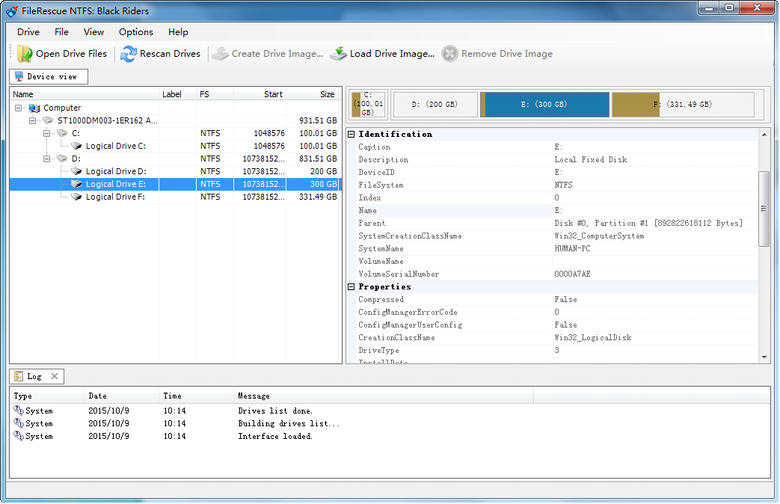The height and width of the screenshot is (504, 780).
Task: Open the Drive menu
Action: pyautogui.click(x=28, y=32)
